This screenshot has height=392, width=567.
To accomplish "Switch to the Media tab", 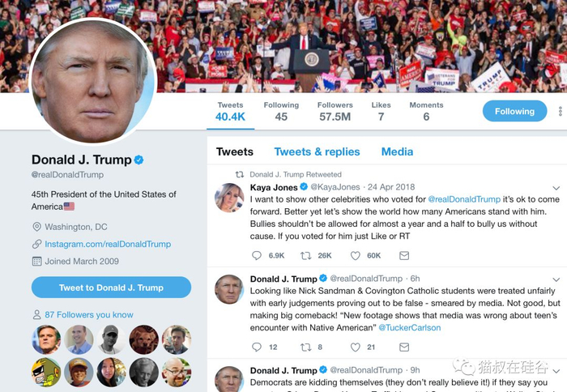I will point(397,151).
